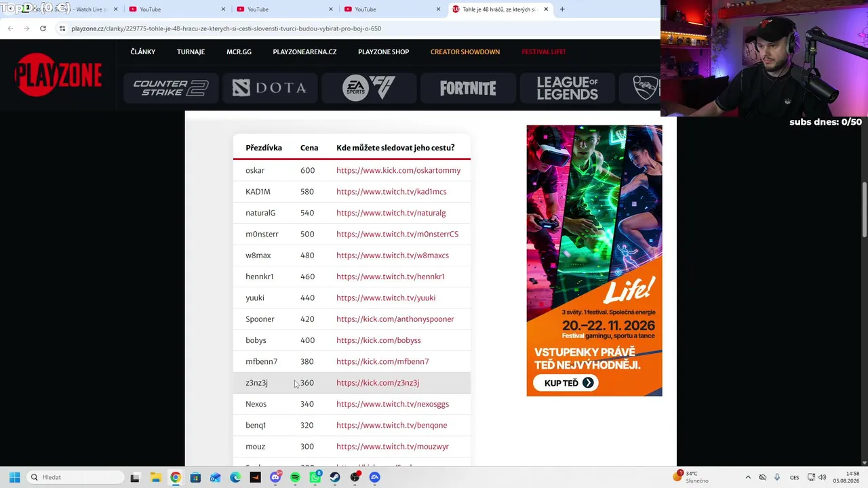
Task: Open Discord from the taskbar
Action: 275,477
